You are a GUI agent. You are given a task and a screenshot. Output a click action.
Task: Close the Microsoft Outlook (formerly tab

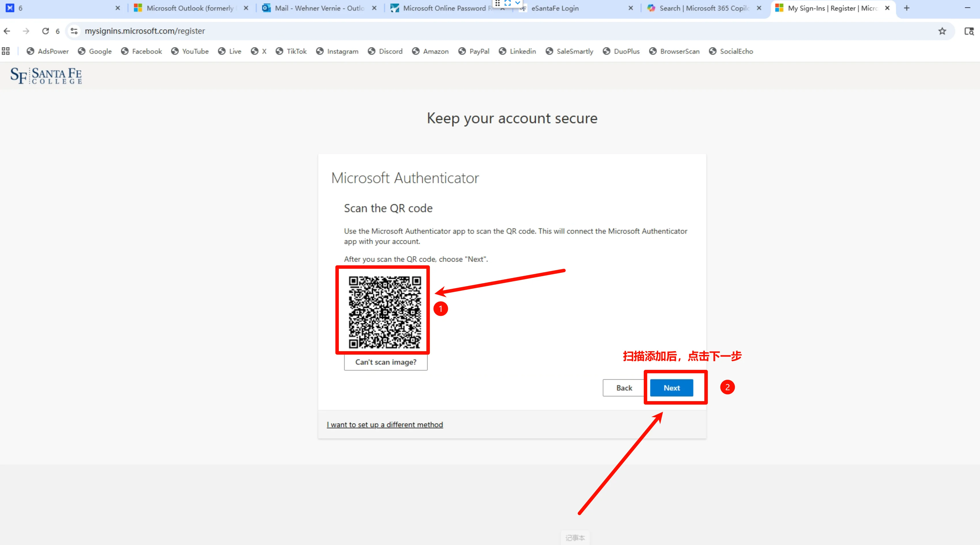[246, 8]
